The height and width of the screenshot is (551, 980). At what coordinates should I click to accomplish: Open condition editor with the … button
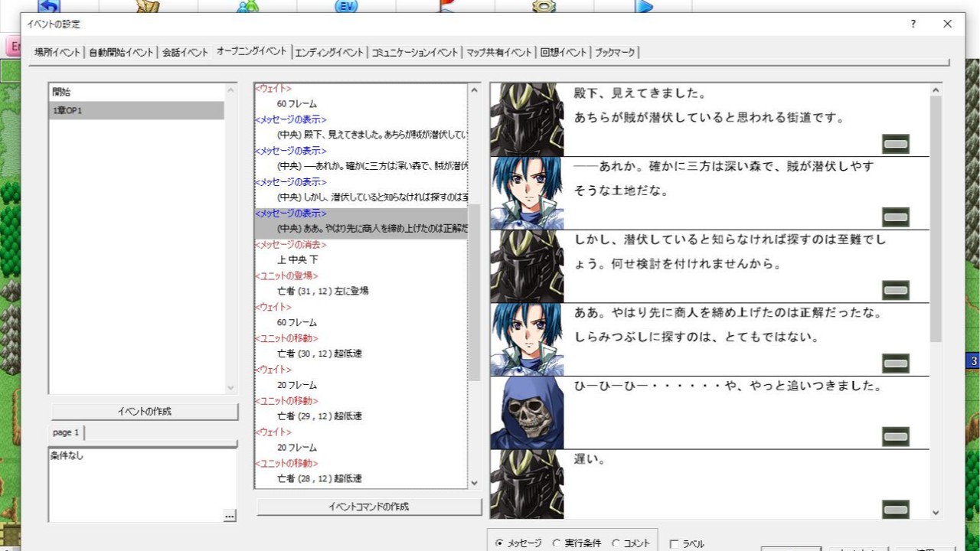pos(230,517)
